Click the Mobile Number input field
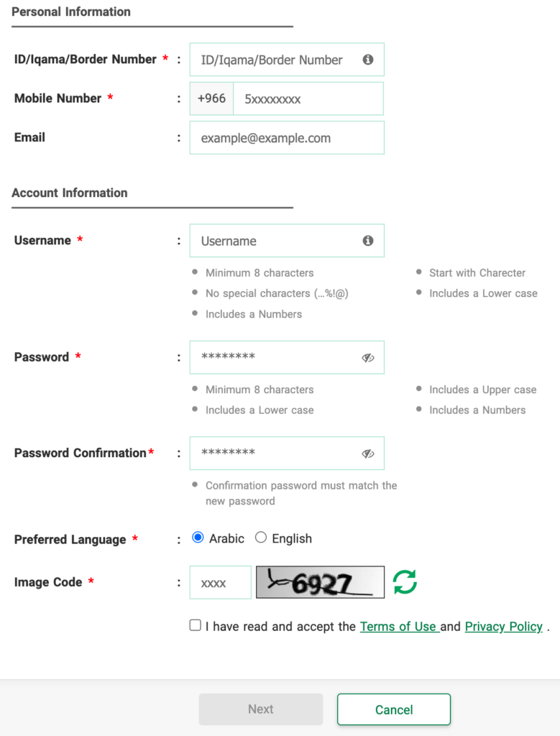560x736 pixels. (309, 98)
